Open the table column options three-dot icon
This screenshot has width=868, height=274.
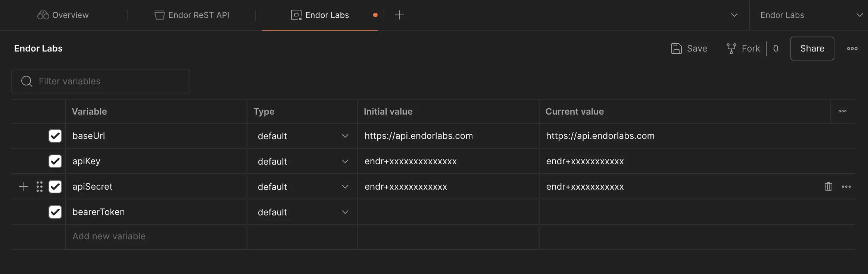(843, 111)
